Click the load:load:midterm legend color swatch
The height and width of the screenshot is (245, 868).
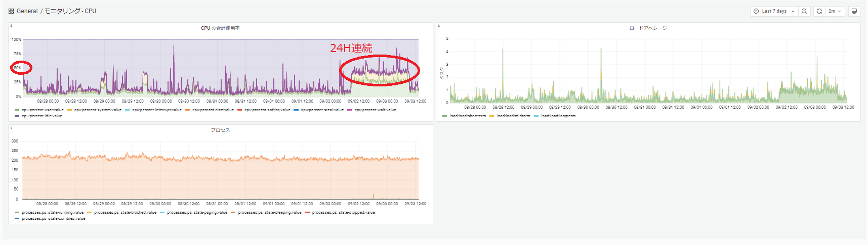492,116
